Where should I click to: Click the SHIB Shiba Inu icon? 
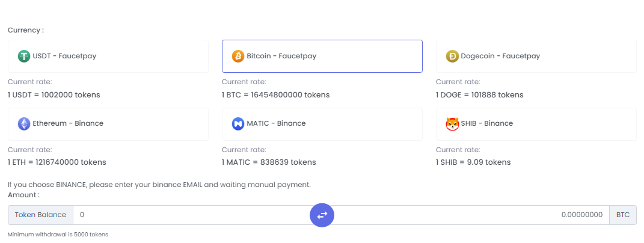(452, 124)
